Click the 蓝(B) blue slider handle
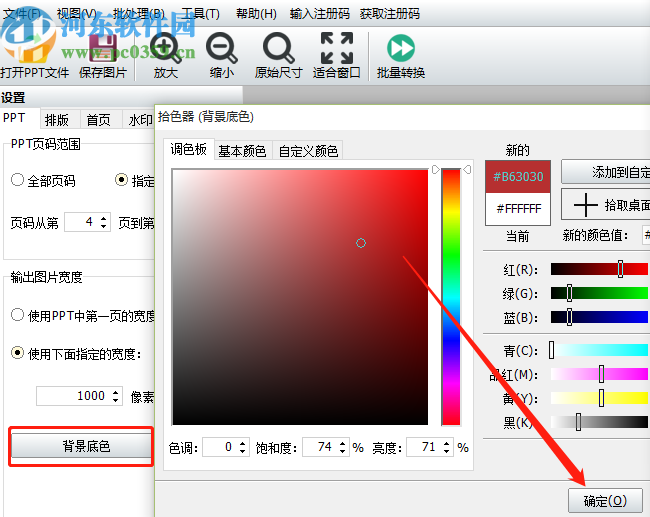This screenshot has height=517, width=650. coord(570,317)
